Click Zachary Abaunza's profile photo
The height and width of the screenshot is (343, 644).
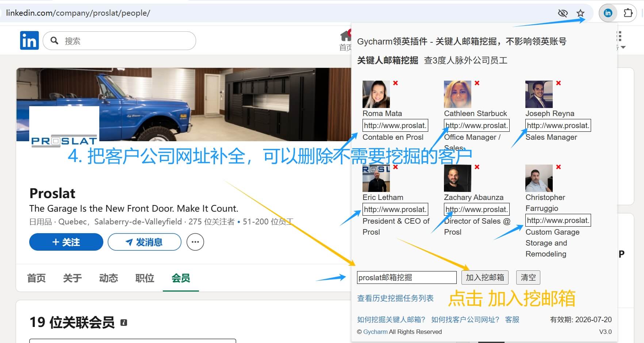457,178
